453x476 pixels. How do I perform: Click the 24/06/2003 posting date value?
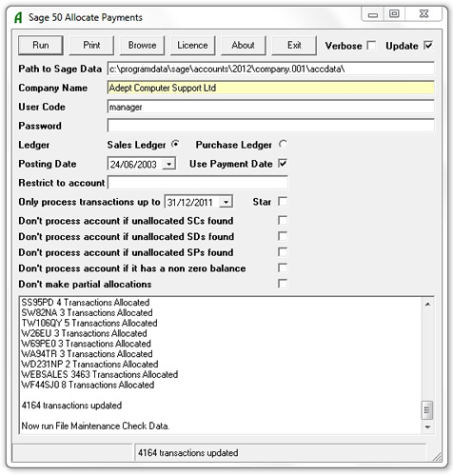tap(133, 165)
